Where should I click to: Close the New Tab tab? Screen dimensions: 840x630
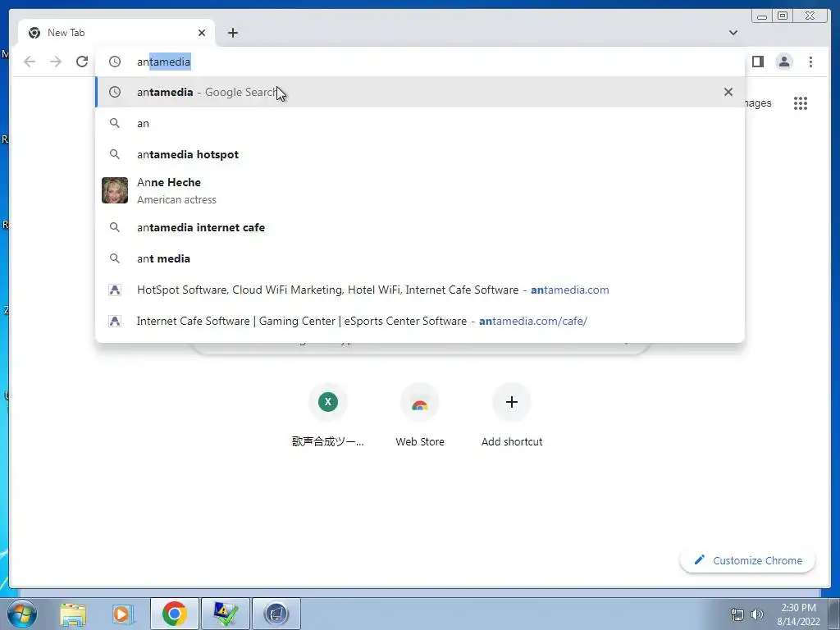coord(202,33)
